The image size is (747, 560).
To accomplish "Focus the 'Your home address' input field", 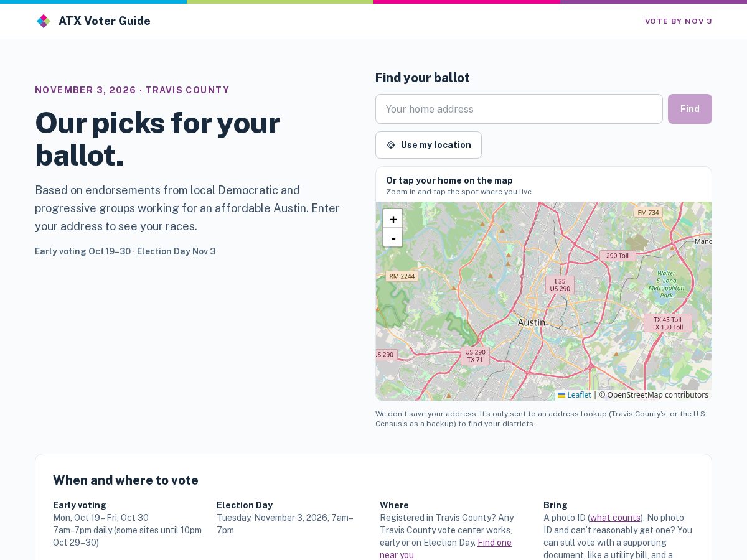I will click(x=519, y=109).
